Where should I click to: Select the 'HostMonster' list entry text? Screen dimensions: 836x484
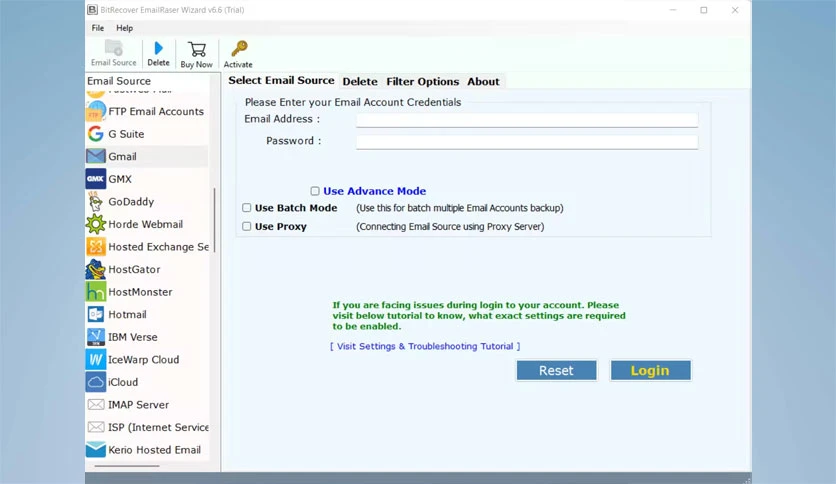click(140, 292)
